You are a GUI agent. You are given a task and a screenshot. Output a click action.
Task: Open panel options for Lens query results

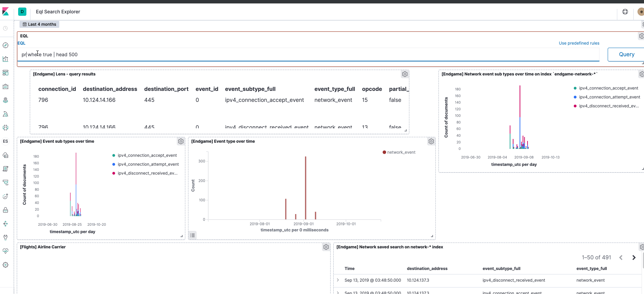click(405, 74)
